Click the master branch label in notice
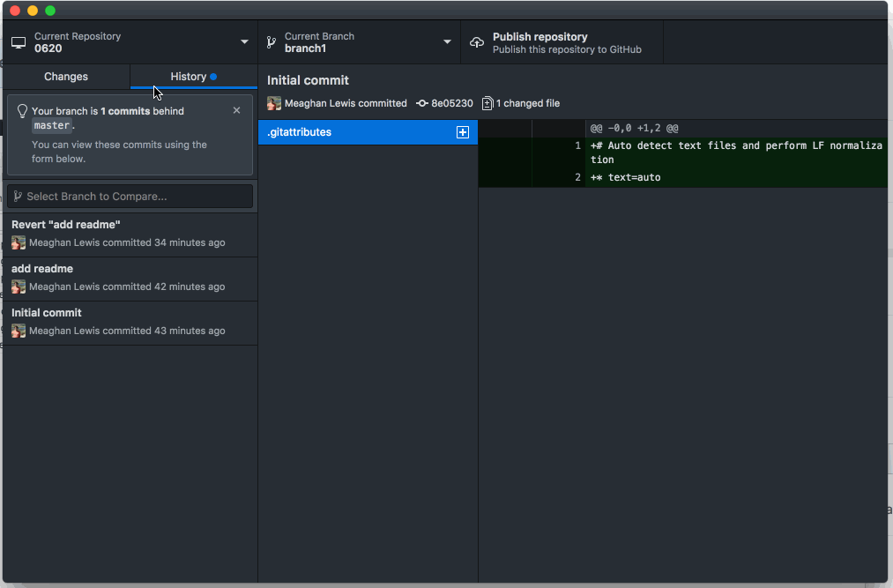893x588 pixels. coord(52,125)
